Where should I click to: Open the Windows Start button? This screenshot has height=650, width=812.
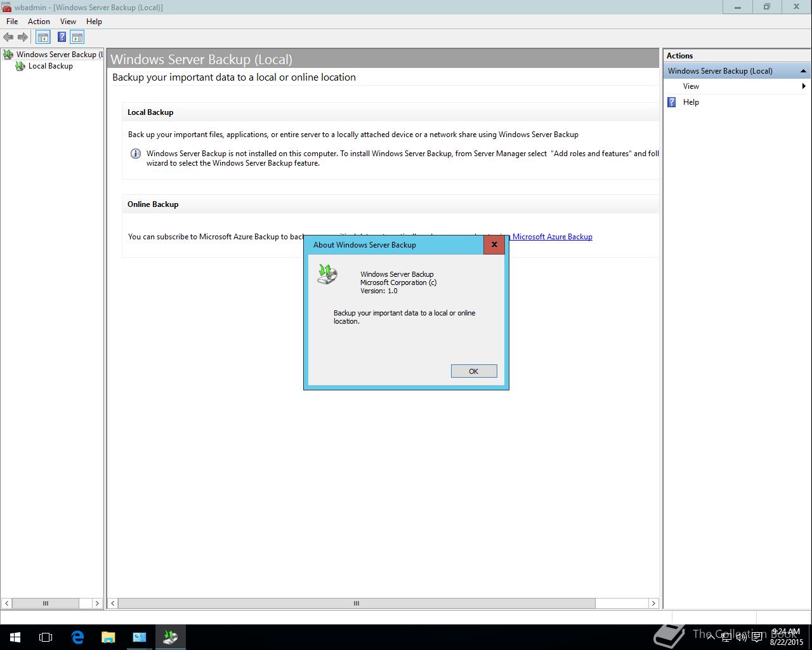15,637
